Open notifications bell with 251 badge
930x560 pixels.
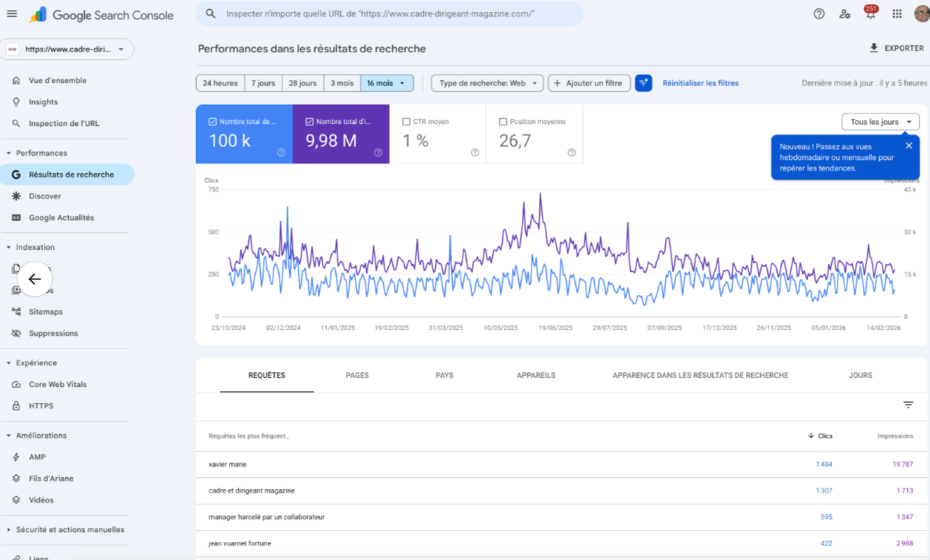point(870,14)
